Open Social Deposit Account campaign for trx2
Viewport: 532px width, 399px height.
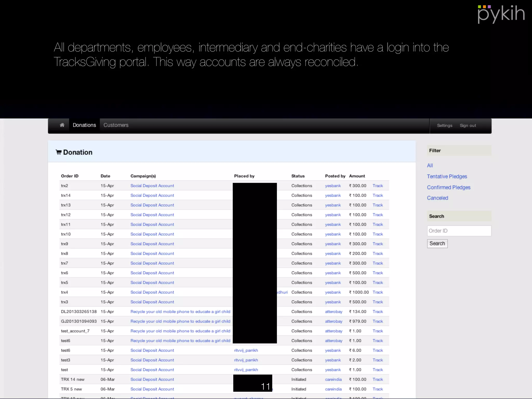[x=152, y=186]
